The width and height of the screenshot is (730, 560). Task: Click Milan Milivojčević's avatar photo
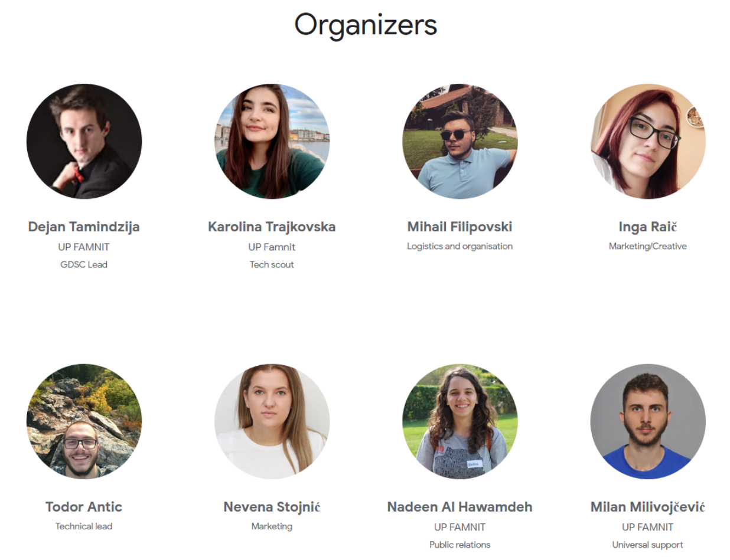[648, 421]
